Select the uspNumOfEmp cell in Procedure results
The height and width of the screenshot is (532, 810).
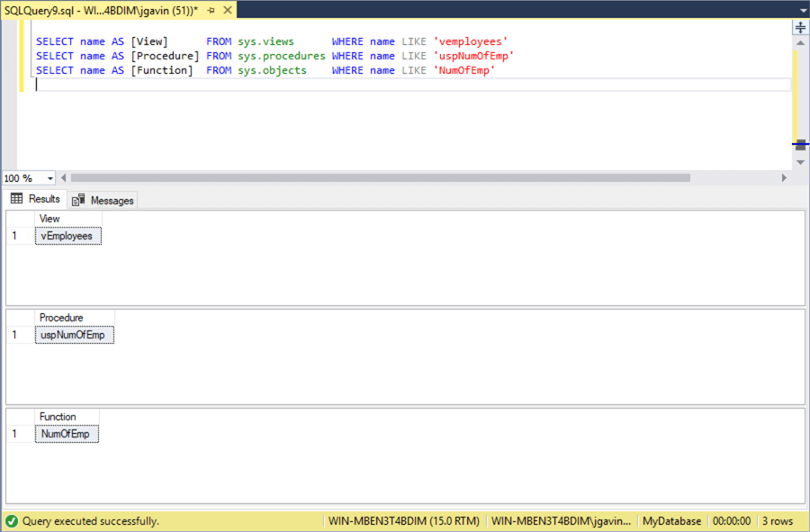(x=74, y=334)
